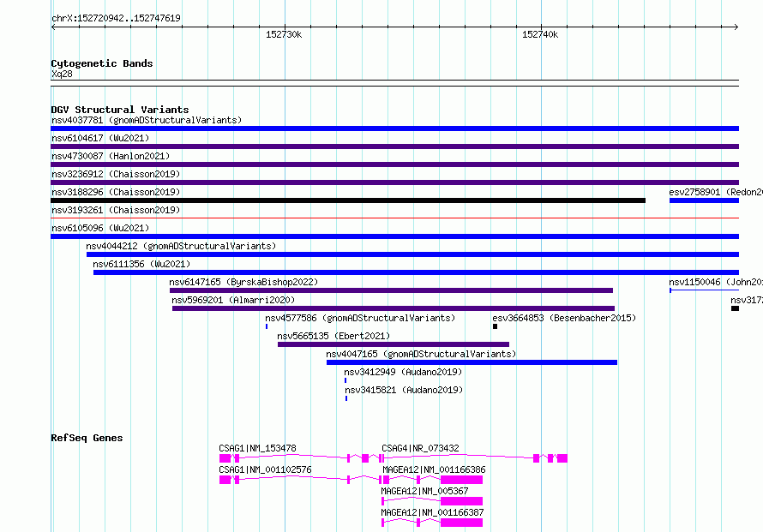Click the 152740k ruler position label
Image resolution: width=763 pixels, height=532 pixels.
coord(540,34)
